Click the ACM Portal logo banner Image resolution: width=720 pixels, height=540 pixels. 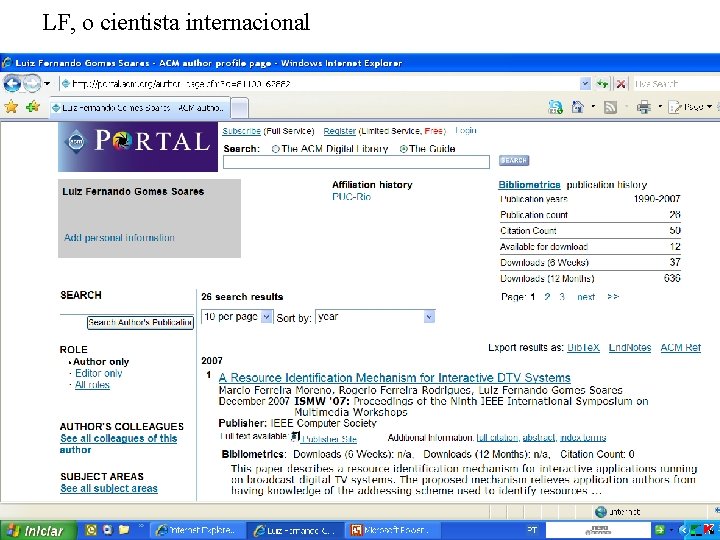click(x=138, y=146)
